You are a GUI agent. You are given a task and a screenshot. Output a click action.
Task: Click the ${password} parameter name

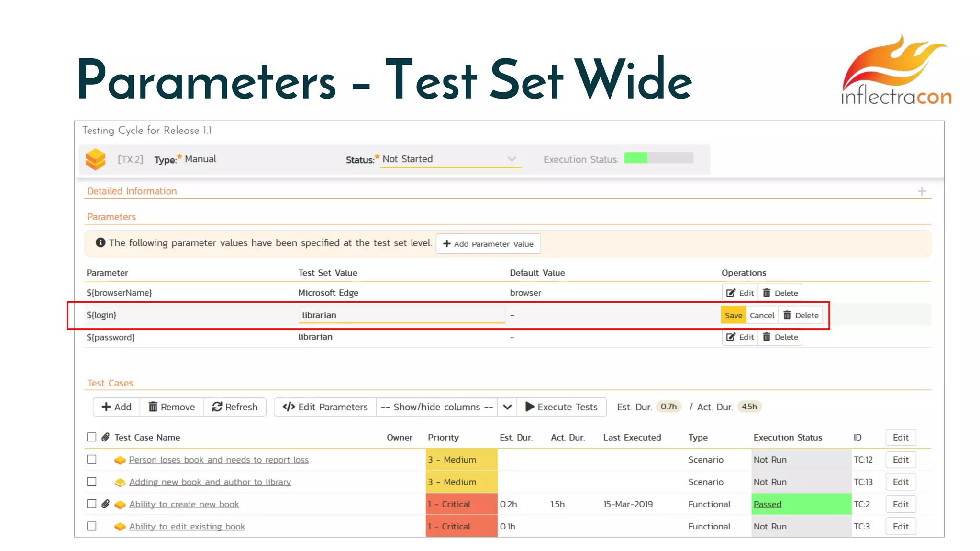pos(111,337)
